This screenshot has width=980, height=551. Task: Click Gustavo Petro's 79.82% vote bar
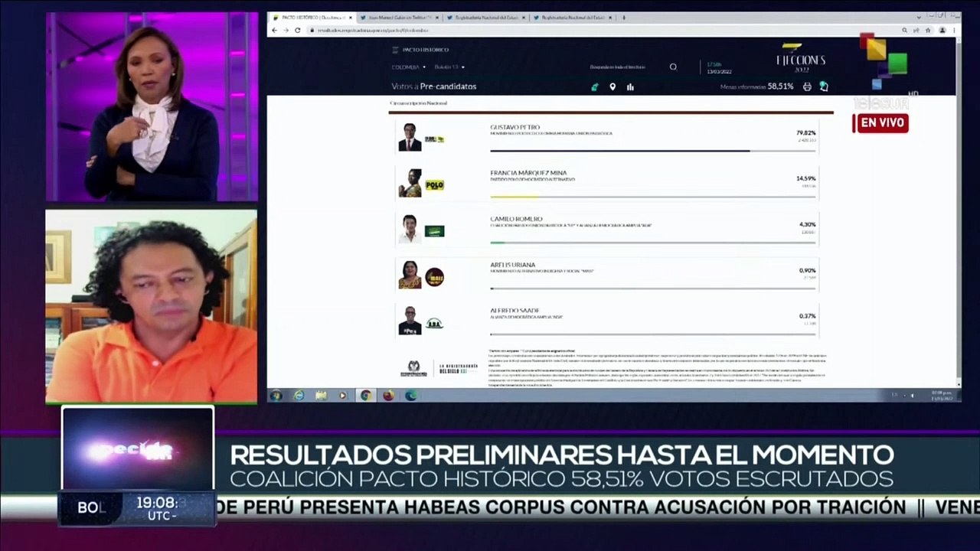pos(653,151)
